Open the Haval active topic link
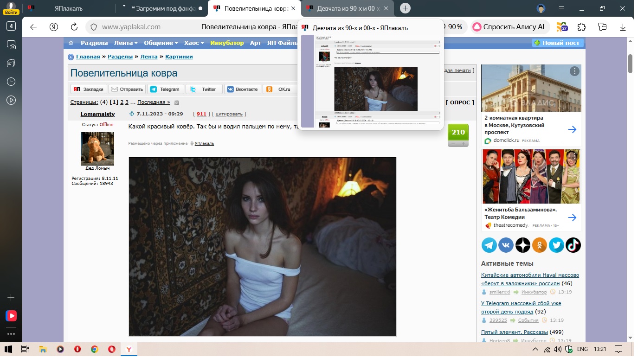This screenshot has height=358, width=644. click(x=530, y=279)
